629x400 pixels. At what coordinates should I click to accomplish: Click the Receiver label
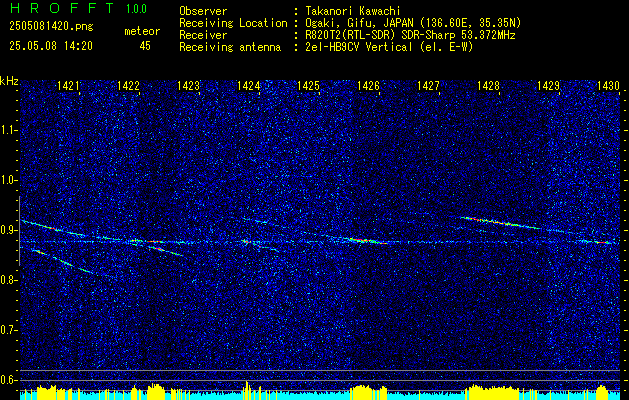point(203,35)
